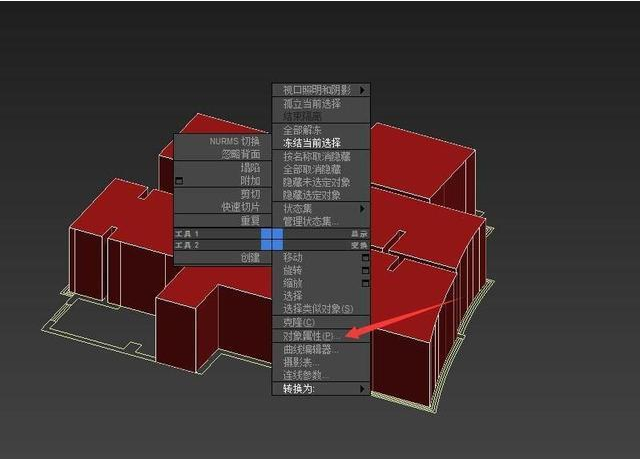Open 摄影表... entry
The width and height of the screenshot is (640, 459).
point(301,362)
